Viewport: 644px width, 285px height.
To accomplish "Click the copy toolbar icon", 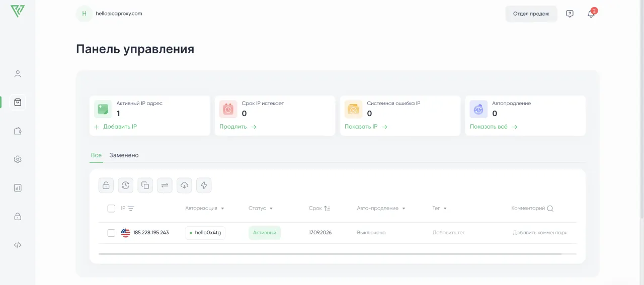I will point(145,185).
